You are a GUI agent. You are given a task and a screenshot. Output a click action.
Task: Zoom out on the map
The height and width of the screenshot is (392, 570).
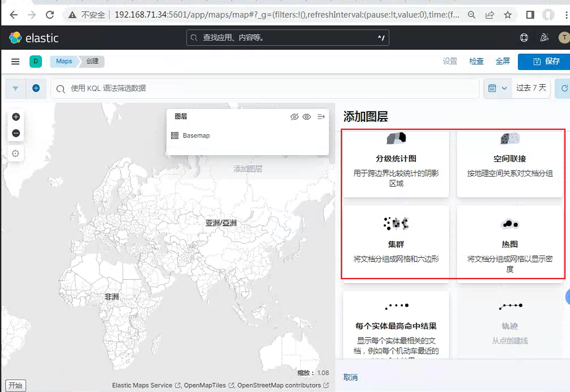tap(16, 133)
